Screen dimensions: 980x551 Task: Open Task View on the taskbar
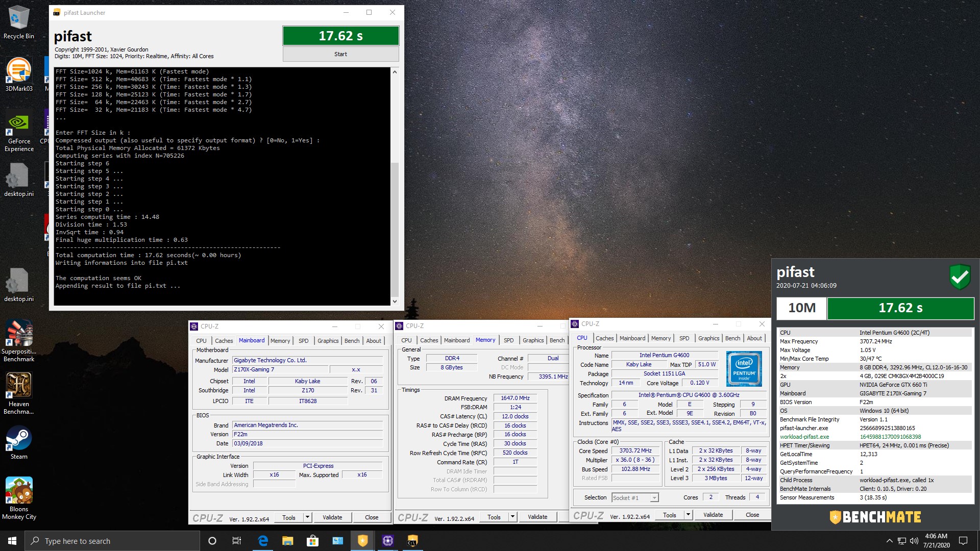(x=236, y=541)
